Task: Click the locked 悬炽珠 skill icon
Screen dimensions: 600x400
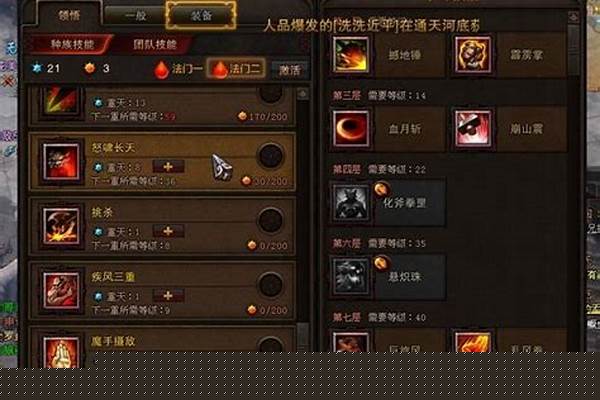Action: pyautogui.click(x=351, y=276)
